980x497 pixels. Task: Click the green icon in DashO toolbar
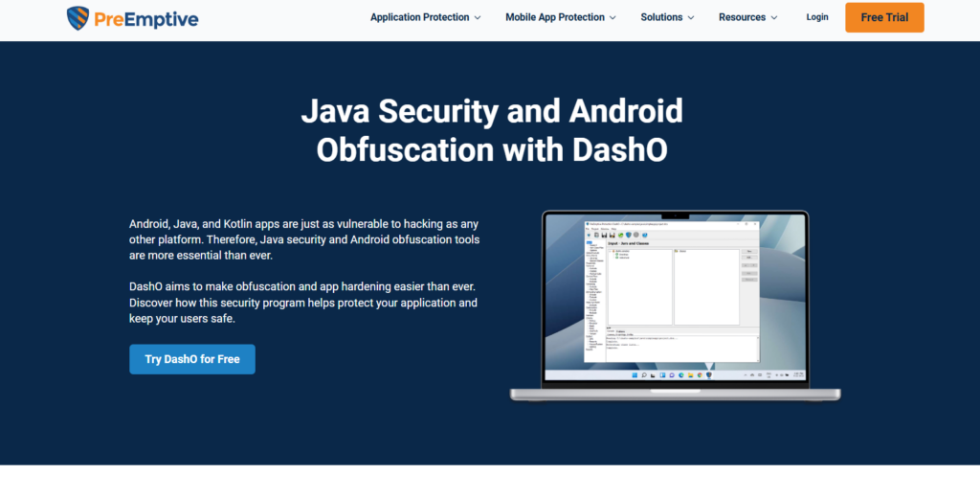[619, 236]
